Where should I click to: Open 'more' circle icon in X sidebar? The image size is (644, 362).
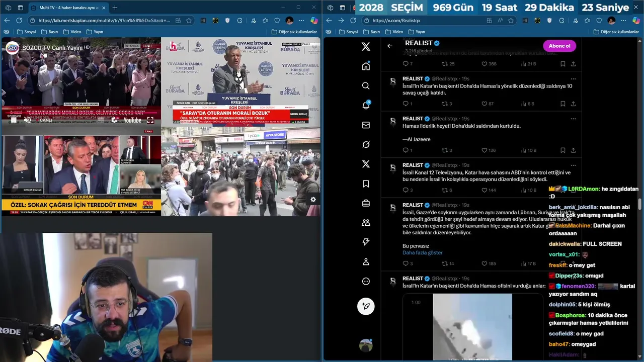(x=366, y=281)
